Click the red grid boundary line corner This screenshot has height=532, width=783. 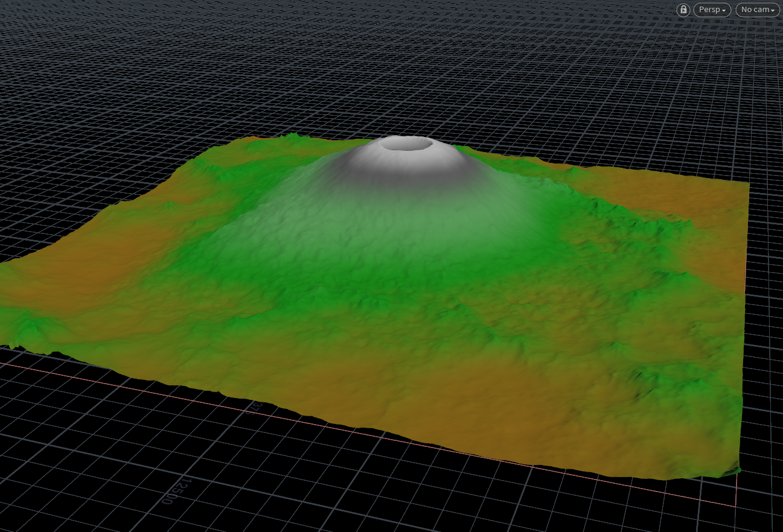[x=736, y=505]
